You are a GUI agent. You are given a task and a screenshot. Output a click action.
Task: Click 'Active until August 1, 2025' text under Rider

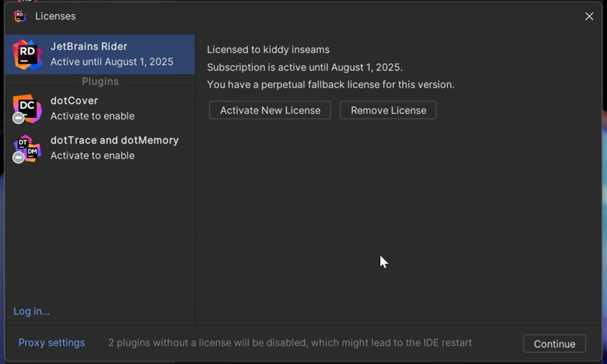(x=112, y=62)
